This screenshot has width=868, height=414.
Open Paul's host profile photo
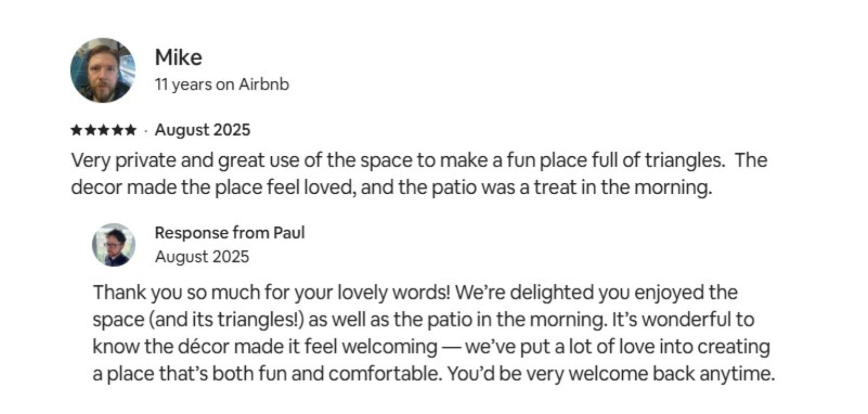(113, 245)
